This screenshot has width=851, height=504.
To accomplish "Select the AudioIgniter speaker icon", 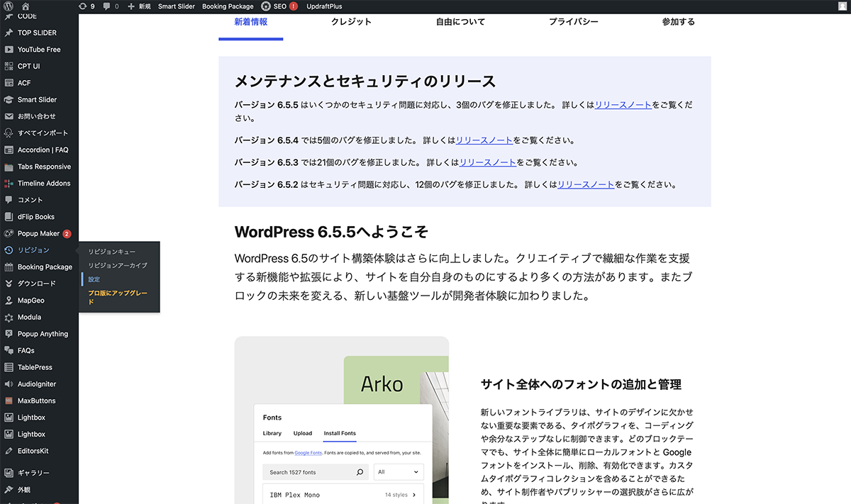I will (9, 384).
